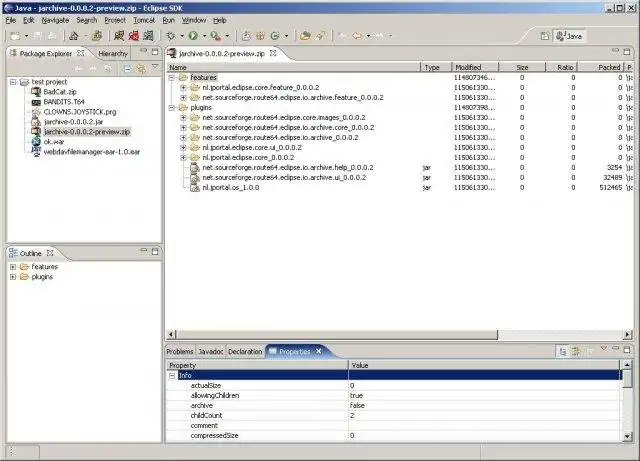Image resolution: width=640 pixels, height=461 pixels.
Task: Click the New Java Project icon
Action: 246,36
